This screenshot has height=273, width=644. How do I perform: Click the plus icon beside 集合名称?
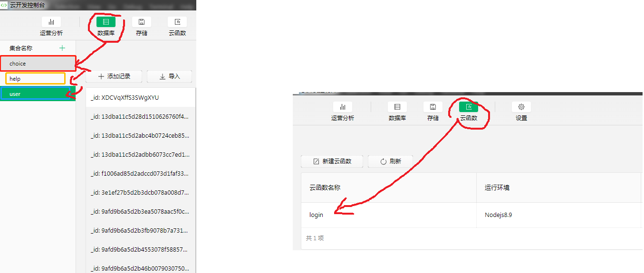pos(62,48)
